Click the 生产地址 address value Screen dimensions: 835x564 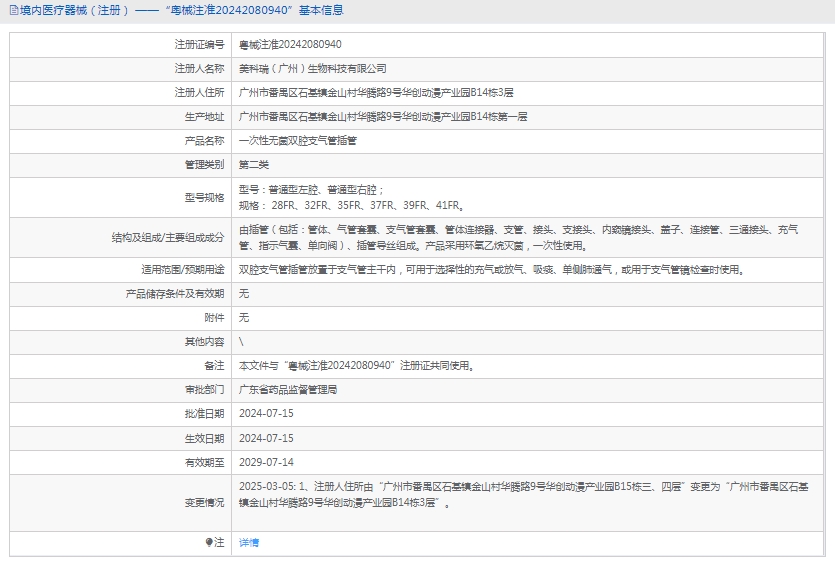point(382,117)
